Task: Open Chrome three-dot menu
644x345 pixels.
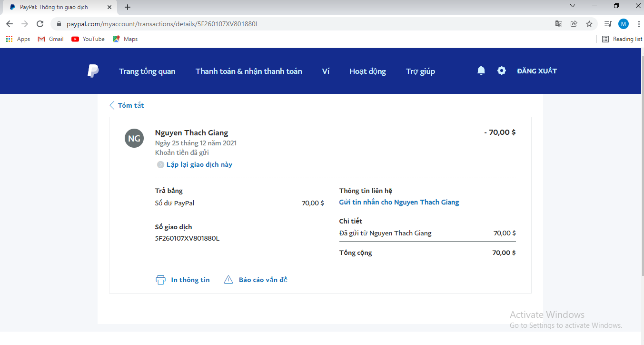Action: [x=638, y=24]
